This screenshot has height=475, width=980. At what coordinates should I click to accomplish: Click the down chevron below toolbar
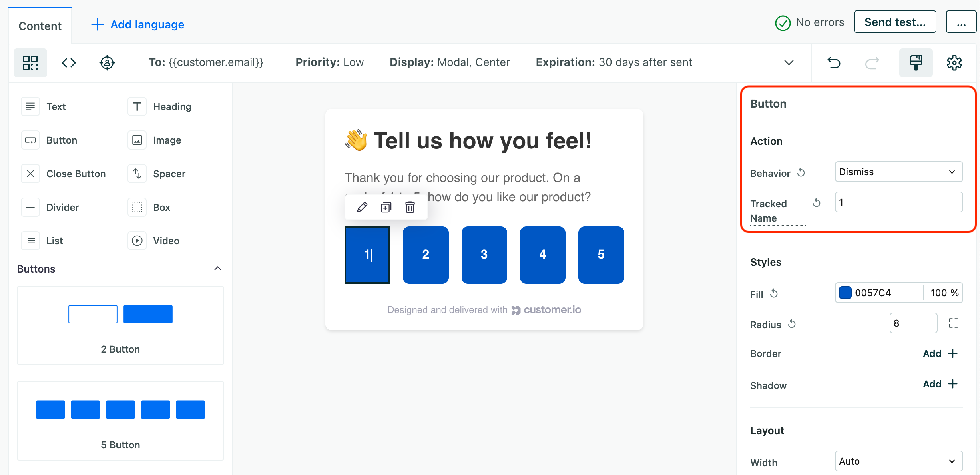click(x=789, y=62)
